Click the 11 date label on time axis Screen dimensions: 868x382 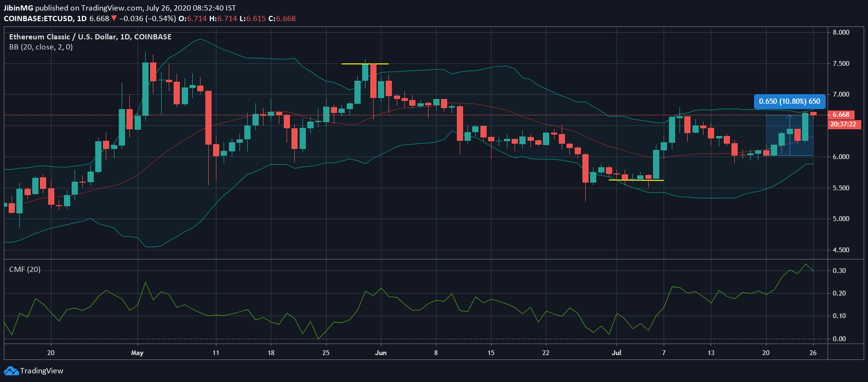coord(216,353)
